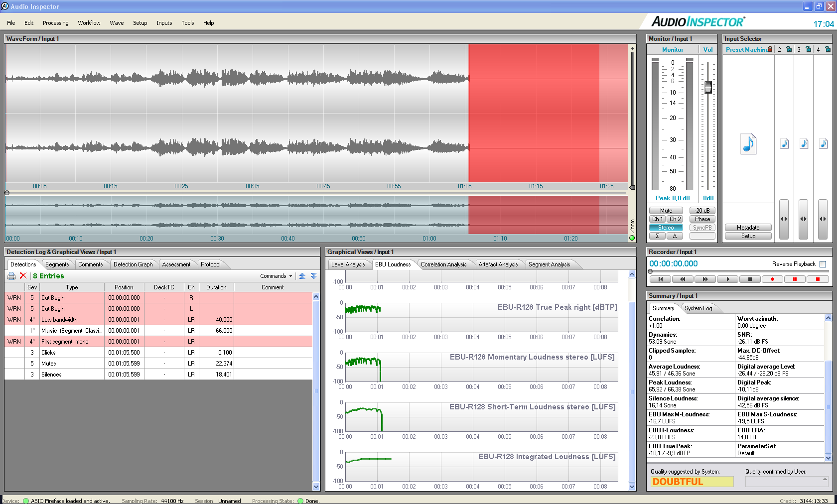837x504 pixels.
Task: Delete entries with the red X icon
Action: 23,276
